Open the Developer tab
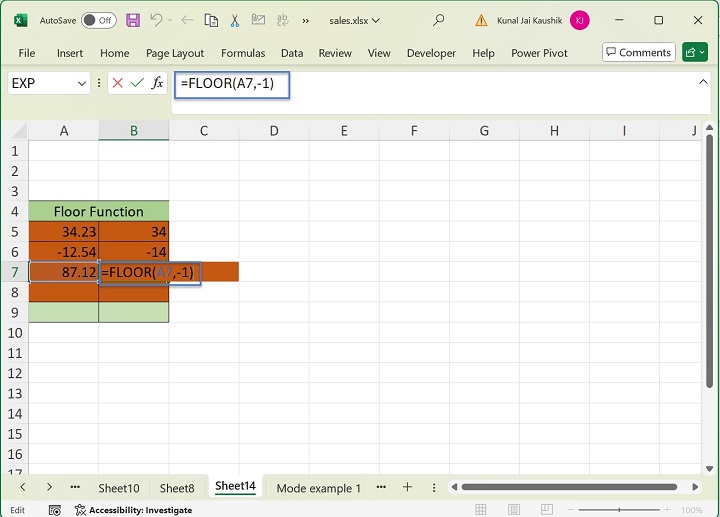 431,53
